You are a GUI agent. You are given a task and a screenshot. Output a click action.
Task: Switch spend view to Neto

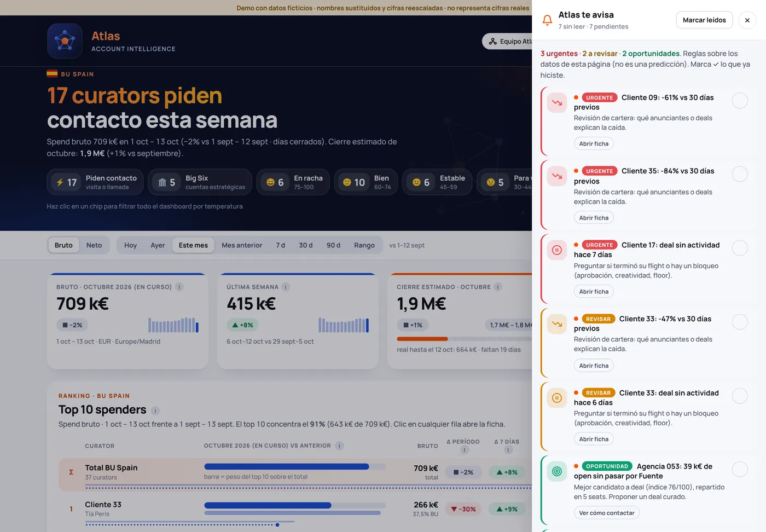coord(94,245)
